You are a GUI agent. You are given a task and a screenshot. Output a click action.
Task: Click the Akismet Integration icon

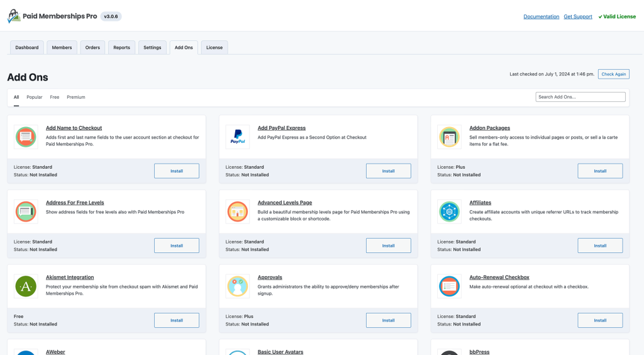(26, 286)
